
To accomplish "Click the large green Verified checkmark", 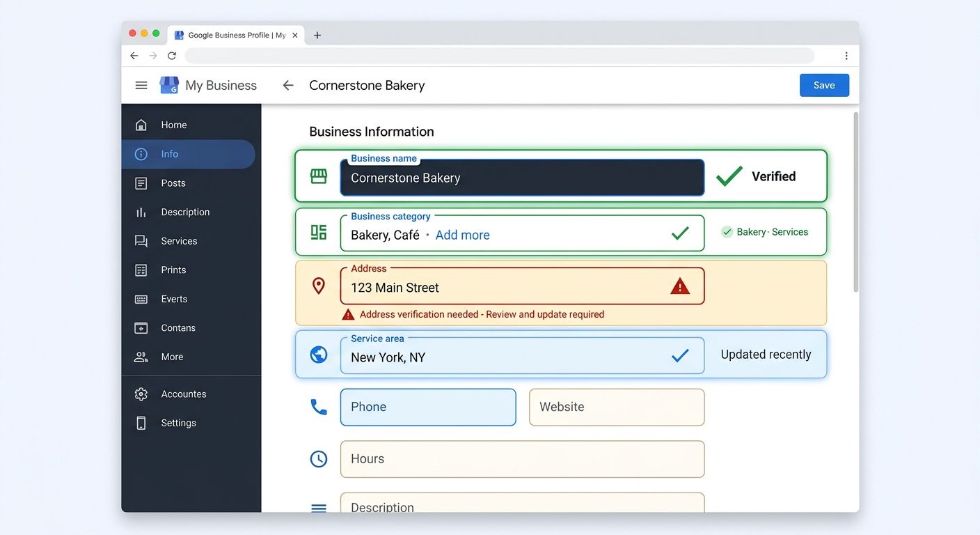I will (729, 176).
